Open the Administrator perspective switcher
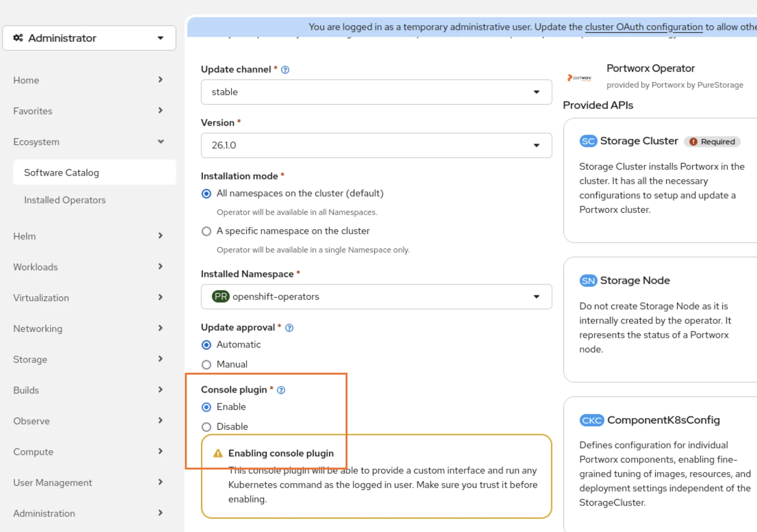The height and width of the screenshot is (532, 757). [89, 38]
